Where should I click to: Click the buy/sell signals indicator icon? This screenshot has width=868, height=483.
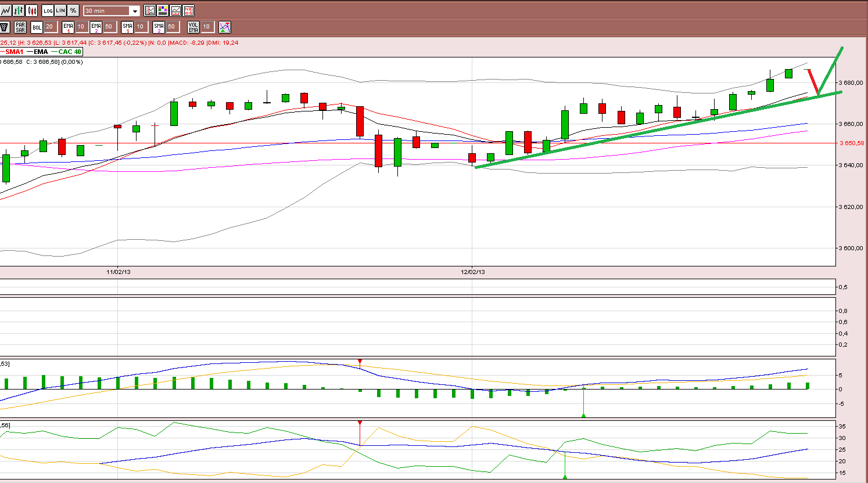click(225, 27)
